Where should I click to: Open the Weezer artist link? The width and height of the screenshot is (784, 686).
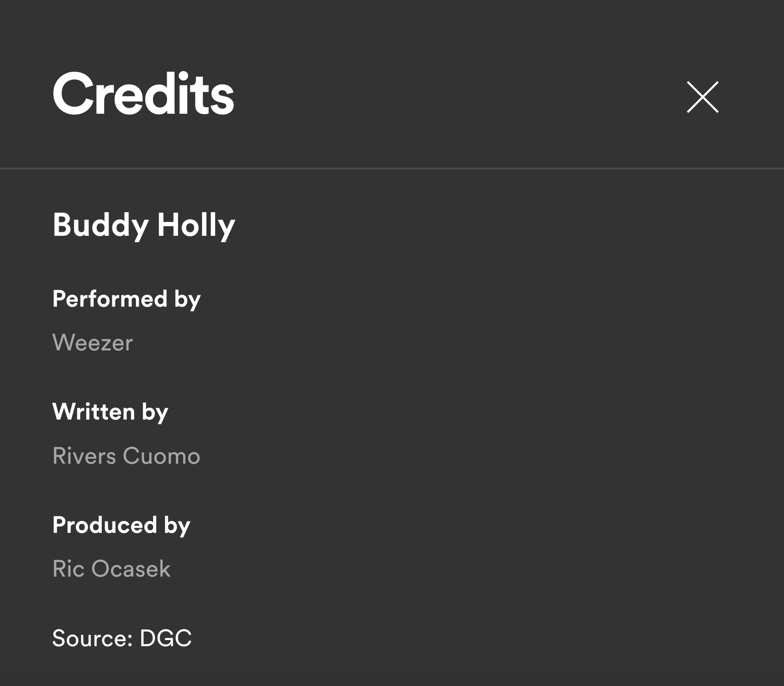click(92, 343)
